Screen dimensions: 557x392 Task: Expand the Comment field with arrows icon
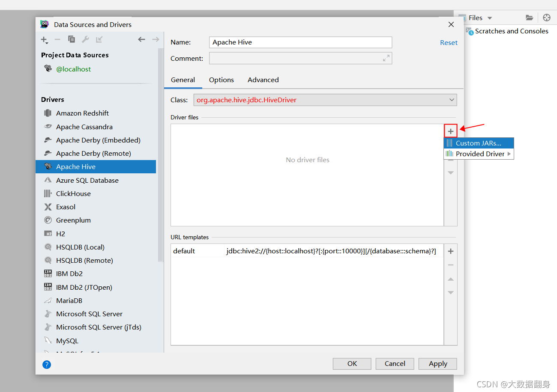coord(386,58)
